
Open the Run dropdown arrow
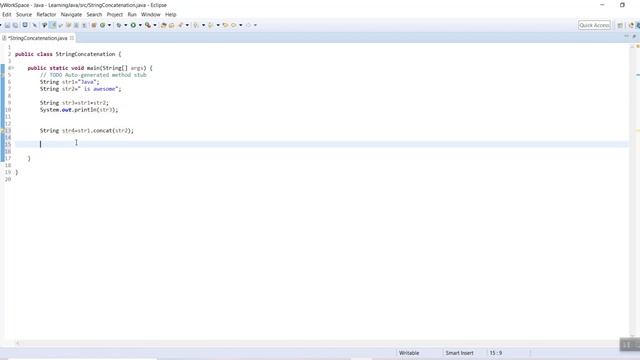pyautogui.click(x=140, y=25)
